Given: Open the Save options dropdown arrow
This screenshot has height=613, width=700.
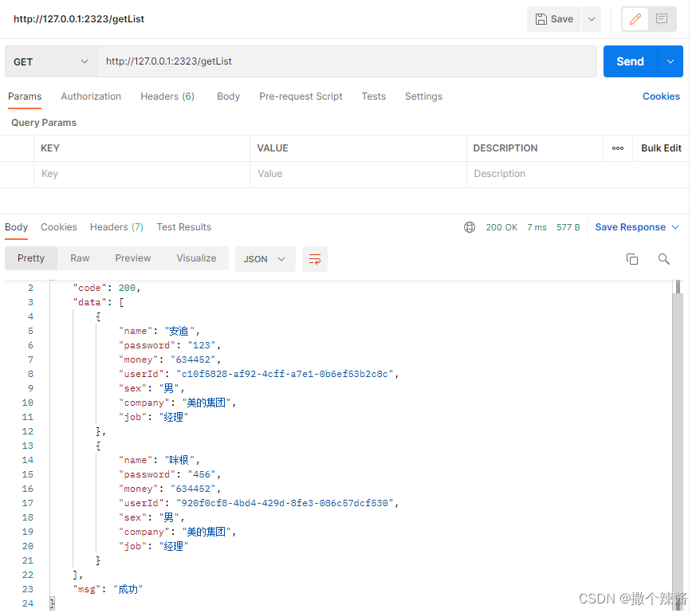Looking at the screenshot, I should pyautogui.click(x=592, y=19).
